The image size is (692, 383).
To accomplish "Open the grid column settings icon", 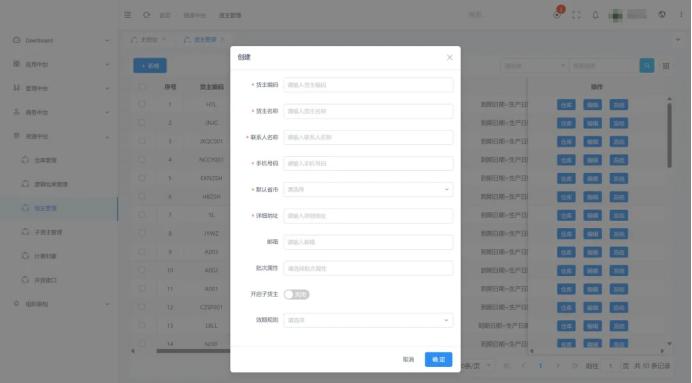I will (666, 66).
